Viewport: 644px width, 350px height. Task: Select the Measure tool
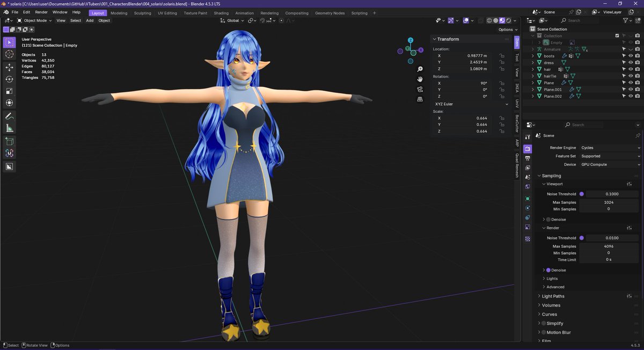click(x=9, y=128)
